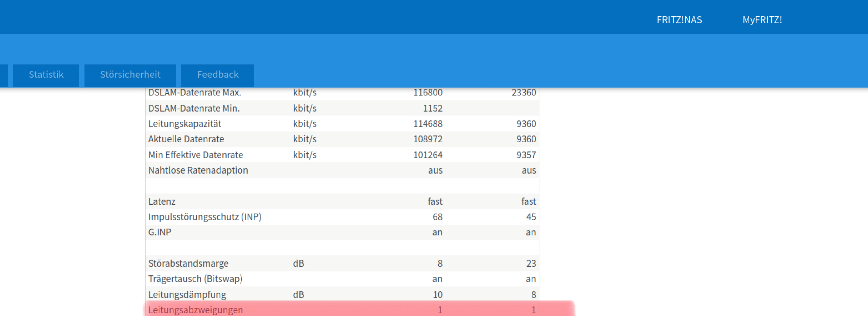Screen dimensions: 868x316
Task: Select the Trägertausch (Bitswap) label
Action: pos(195,279)
